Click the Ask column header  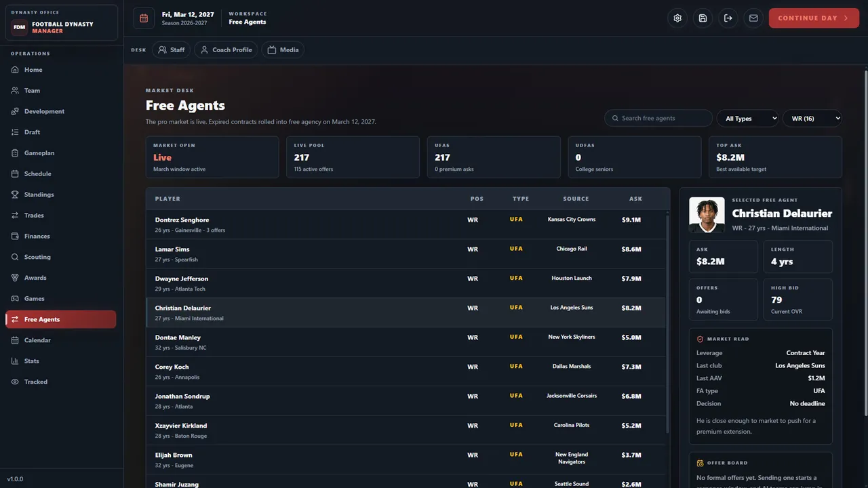(635, 199)
